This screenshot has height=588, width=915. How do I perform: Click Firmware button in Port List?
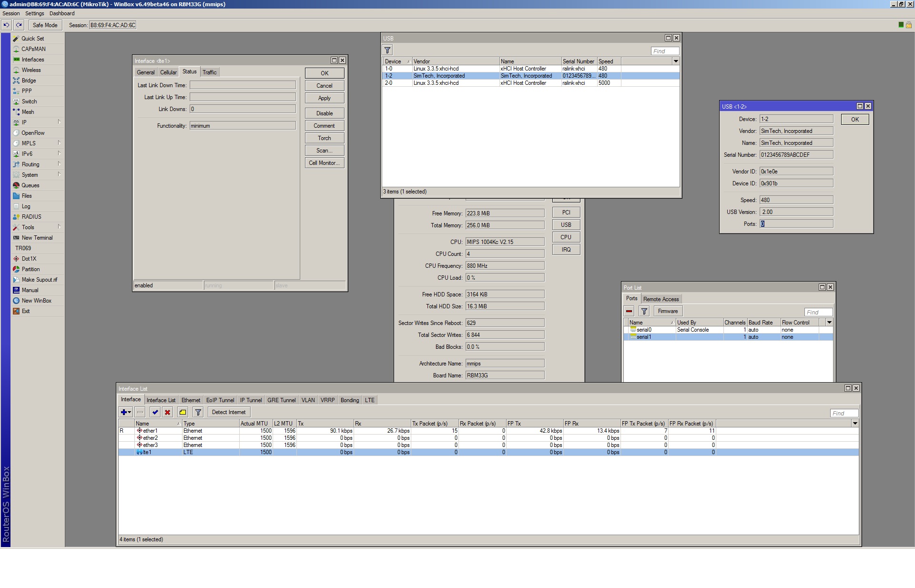click(668, 311)
